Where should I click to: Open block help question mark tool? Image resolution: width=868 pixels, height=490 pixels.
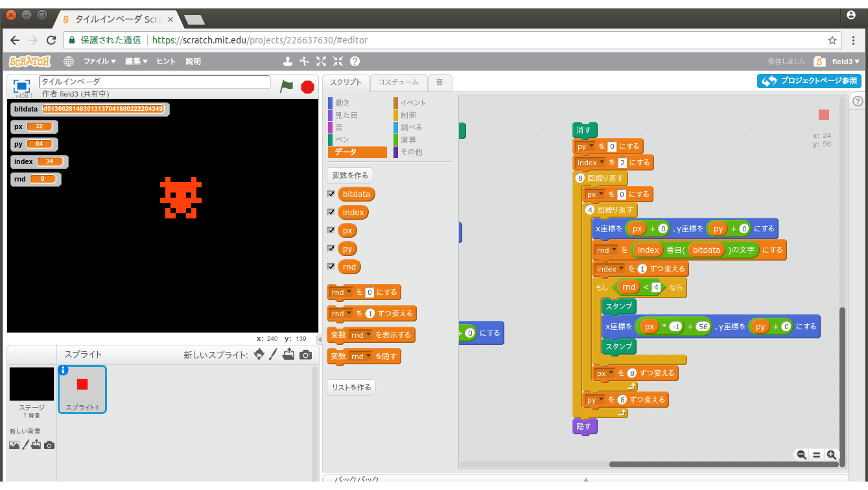click(x=355, y=61)
